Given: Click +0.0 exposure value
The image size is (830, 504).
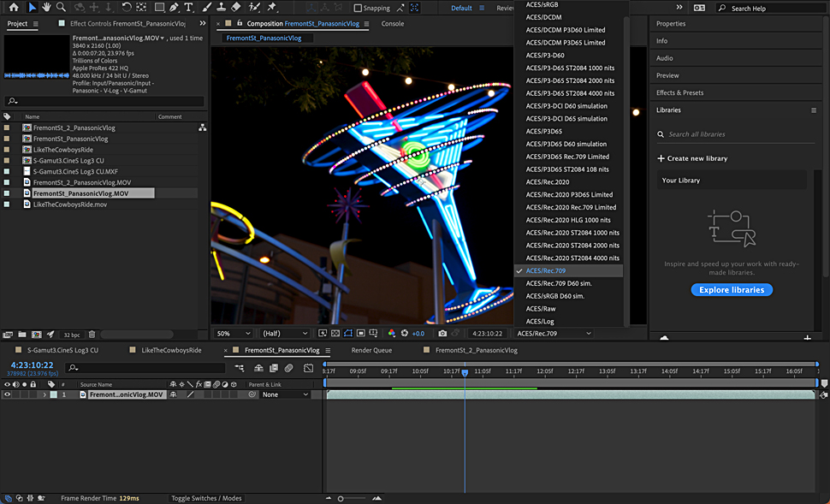Looking at the screenshot, I should tap(418, 334).
